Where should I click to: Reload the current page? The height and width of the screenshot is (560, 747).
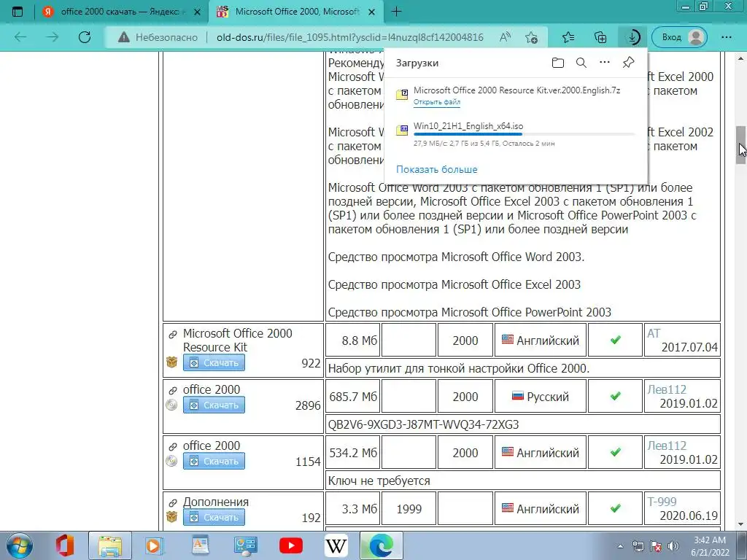[85, 37]
